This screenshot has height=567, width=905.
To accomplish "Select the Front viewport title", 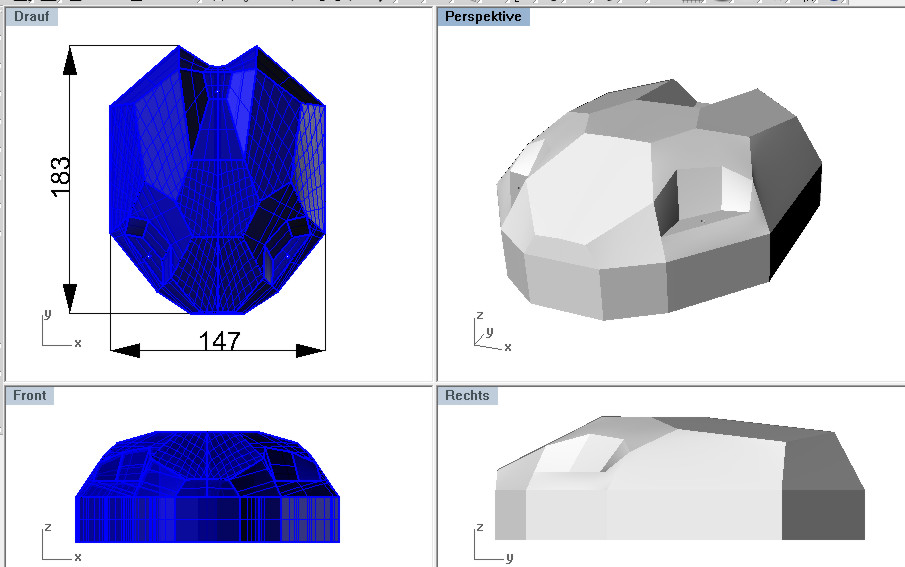I will 30,396.
